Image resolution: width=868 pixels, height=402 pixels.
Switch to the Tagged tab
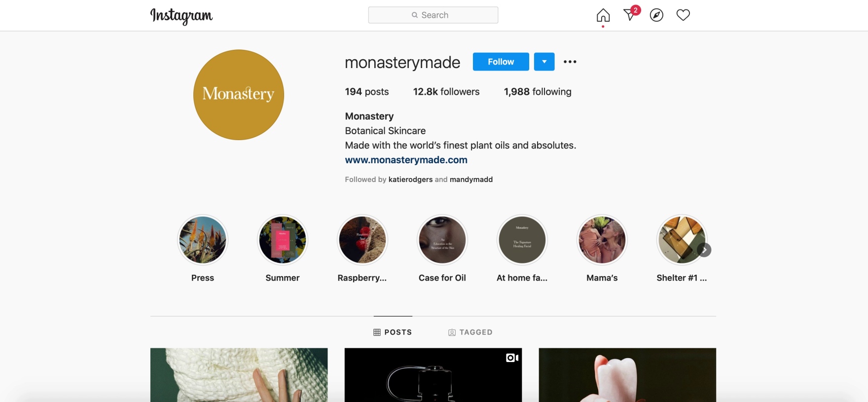point(470,332)
